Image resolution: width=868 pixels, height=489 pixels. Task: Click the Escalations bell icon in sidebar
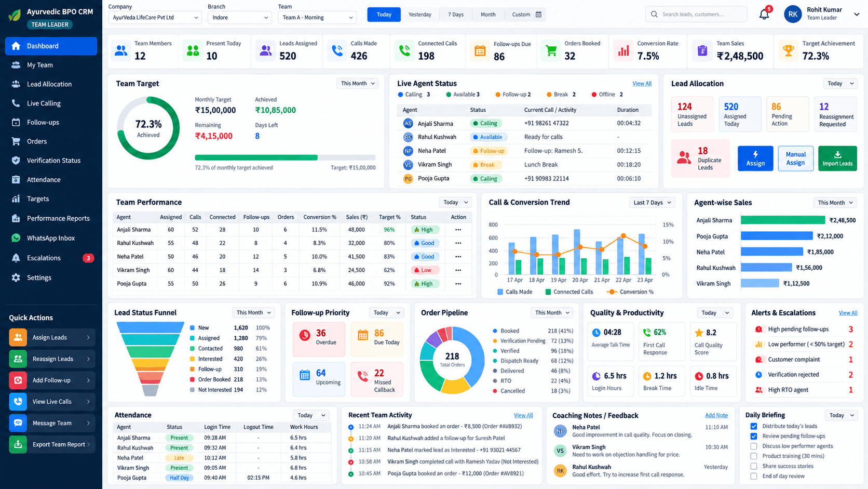[x=16, y=258]
